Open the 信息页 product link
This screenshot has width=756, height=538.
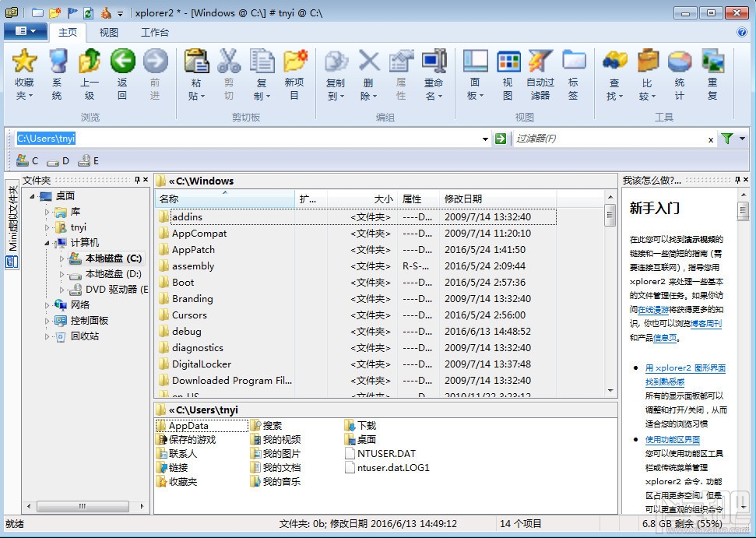[665, 338]
